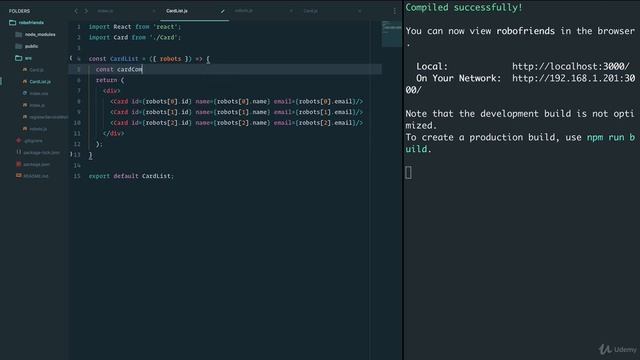The width and height of the screenshot is (640, 360).
Task: Open the robots.js tab
Action: click(x=244, y=11)
